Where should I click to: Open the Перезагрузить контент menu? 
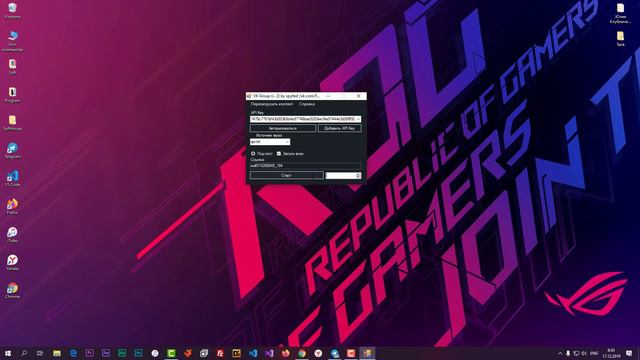point(271,104)
